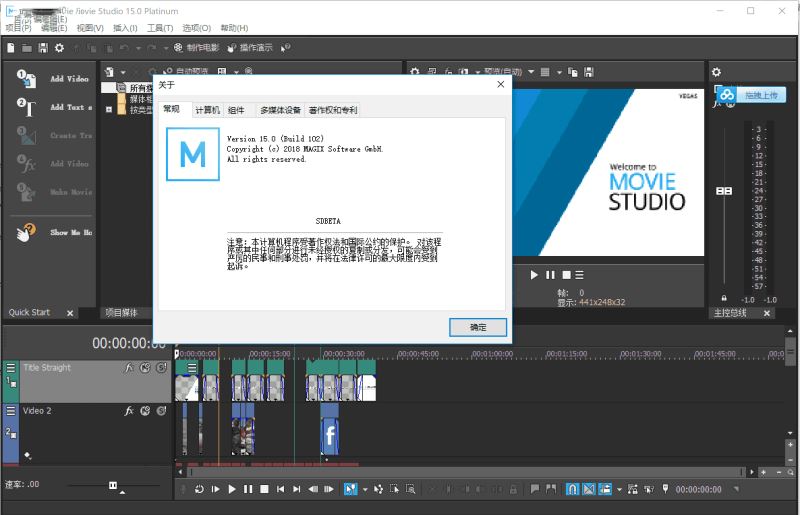
Task: Open the 插入(I) menu
Action: (x=125, y=28)
